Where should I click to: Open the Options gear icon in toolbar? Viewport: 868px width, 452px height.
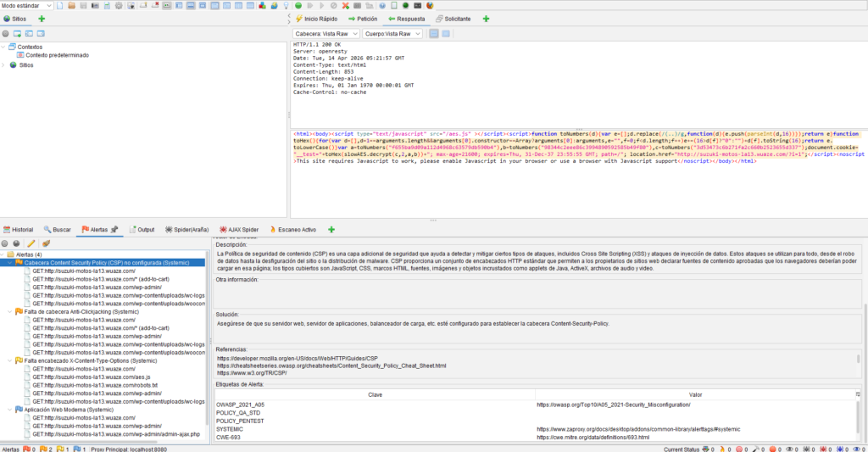tap(119, 6)
